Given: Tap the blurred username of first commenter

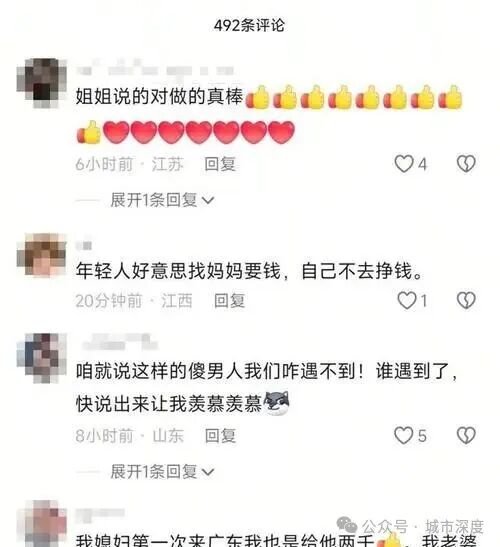Looking at the screenshot, I should (155, 70).
